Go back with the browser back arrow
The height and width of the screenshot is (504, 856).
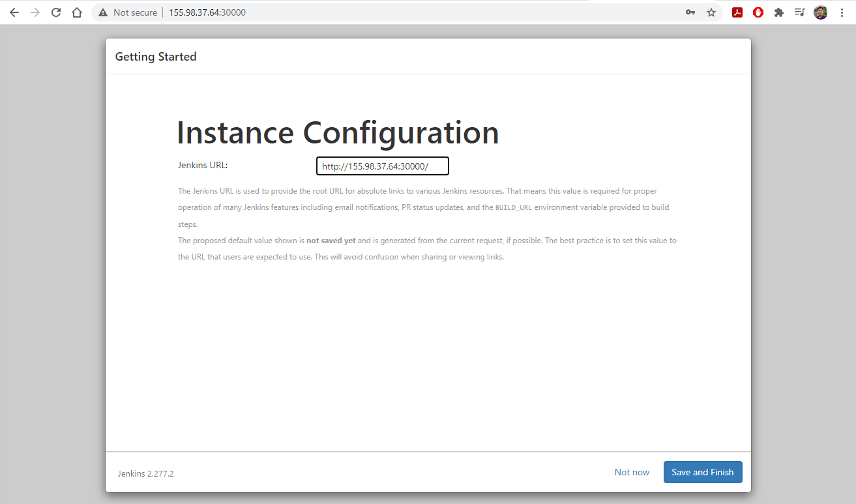(14, 12)
